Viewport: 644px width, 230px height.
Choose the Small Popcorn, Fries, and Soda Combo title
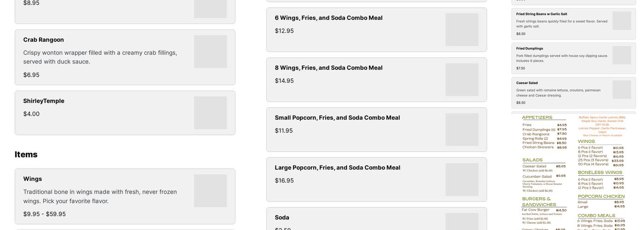(x=337, y=118)
